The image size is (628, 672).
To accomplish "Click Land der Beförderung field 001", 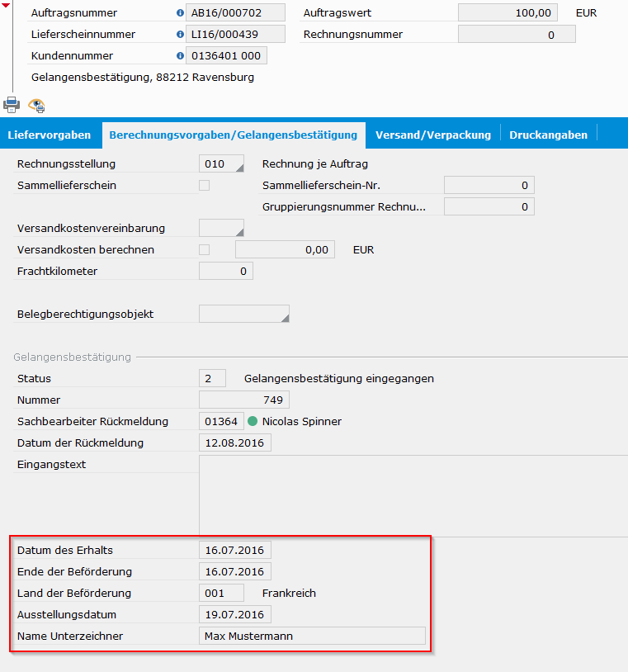I will (221, 593).
